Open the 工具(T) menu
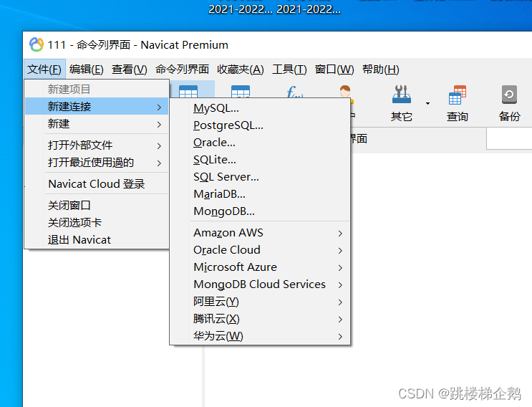 (x=289, y=70)
